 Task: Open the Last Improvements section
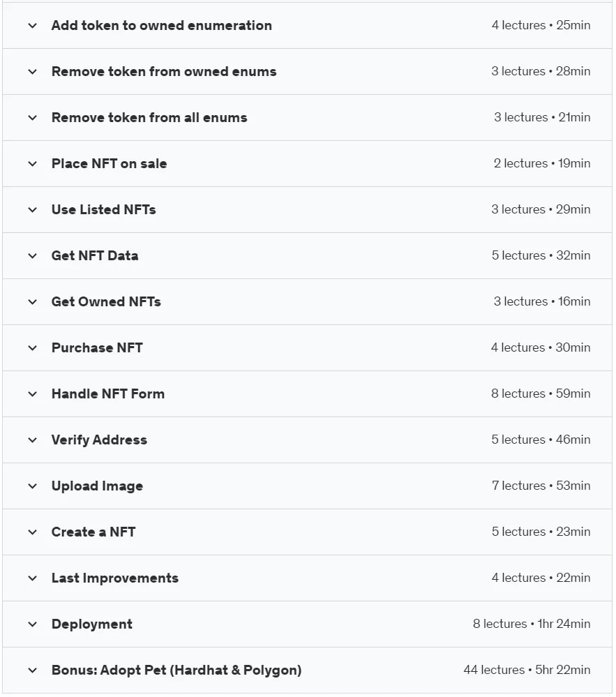(x=307, y=578)
